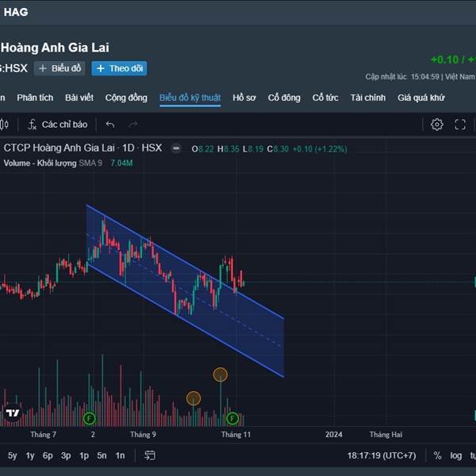
Task: Open the Các chỉ báo indicators menu
Action: [x=58, y=125]
